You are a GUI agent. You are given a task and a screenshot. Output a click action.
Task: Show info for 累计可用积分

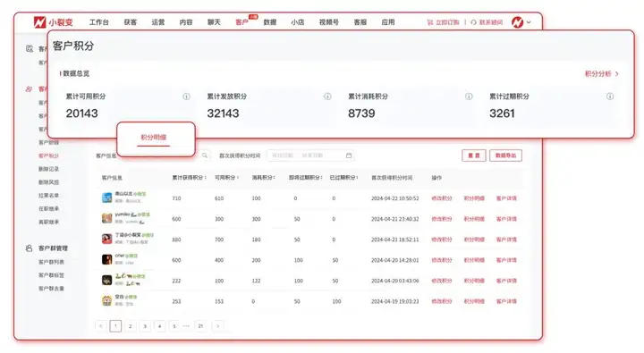(x=186, y=97)
